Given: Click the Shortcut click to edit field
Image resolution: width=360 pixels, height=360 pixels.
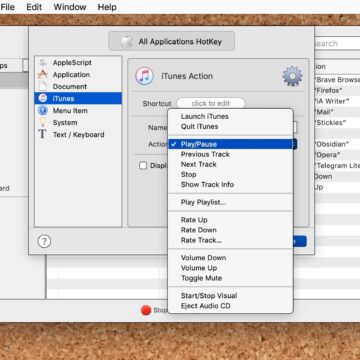Looking at the screenshot, I should [211, 103].
